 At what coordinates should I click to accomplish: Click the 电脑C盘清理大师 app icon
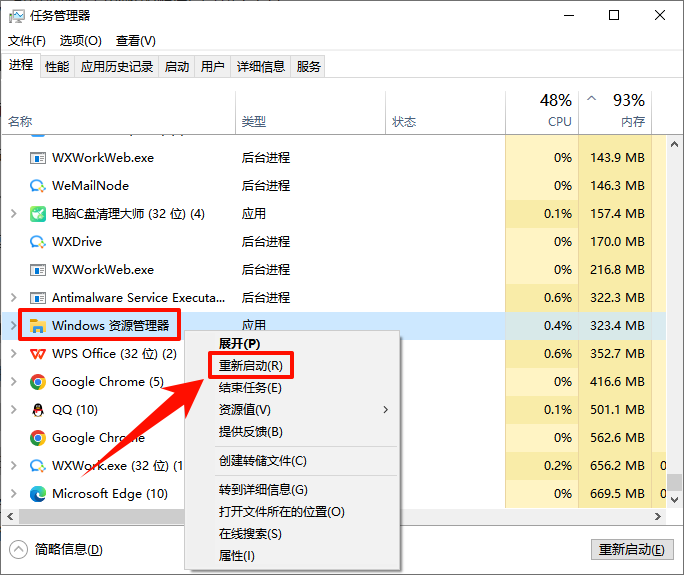pyautogui.click(x=38, y=214)
